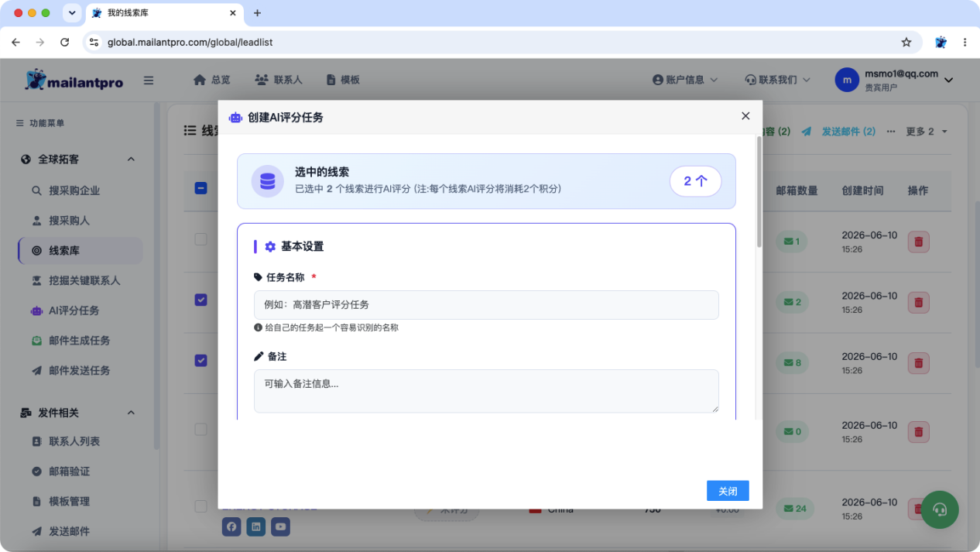Click the user avatar circle m
The height and width of the screenshot is (552, 980).
coord(847,80)
